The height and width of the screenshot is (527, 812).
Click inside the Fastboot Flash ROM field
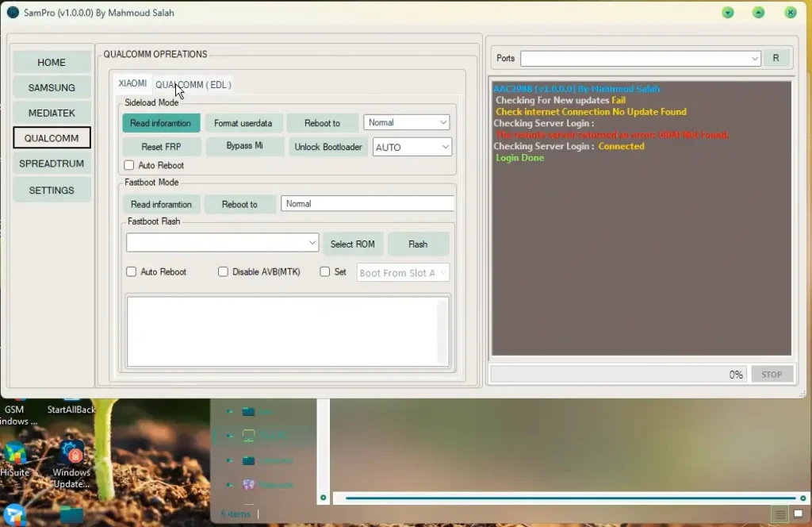click(x=222, y=242)
